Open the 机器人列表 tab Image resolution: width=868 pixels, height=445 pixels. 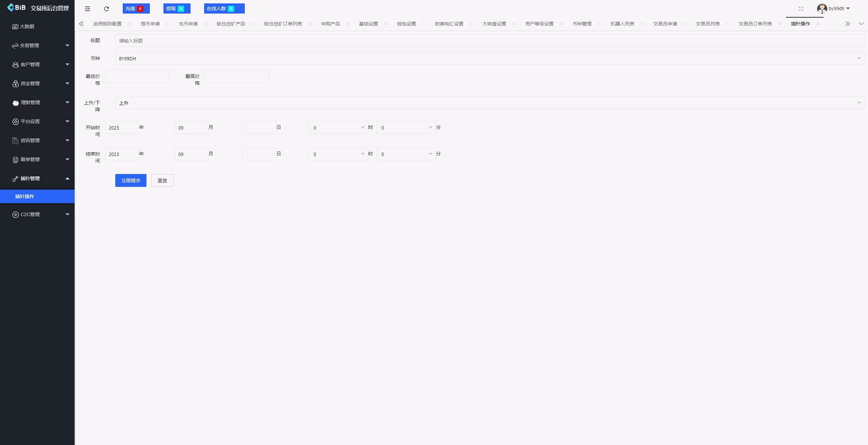(x=623, y=24)
